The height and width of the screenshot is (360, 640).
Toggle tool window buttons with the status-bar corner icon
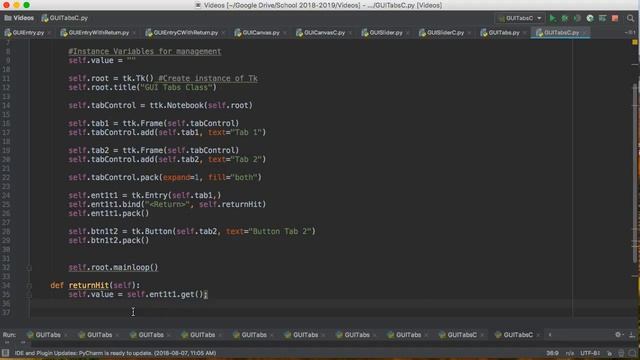(x=5, y=353)
